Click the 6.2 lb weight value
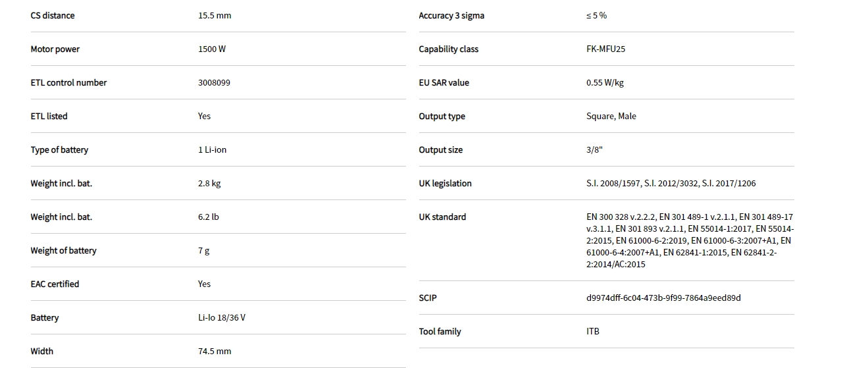 coord(208,217)
